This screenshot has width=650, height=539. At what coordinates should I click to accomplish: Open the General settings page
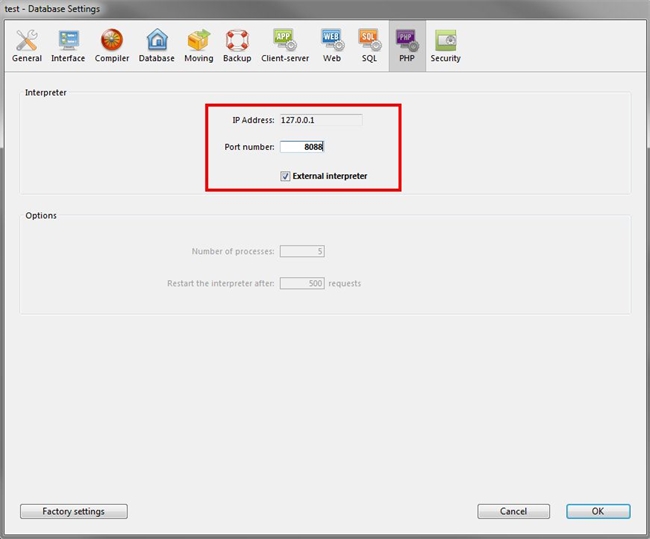[x=27, y=45]
